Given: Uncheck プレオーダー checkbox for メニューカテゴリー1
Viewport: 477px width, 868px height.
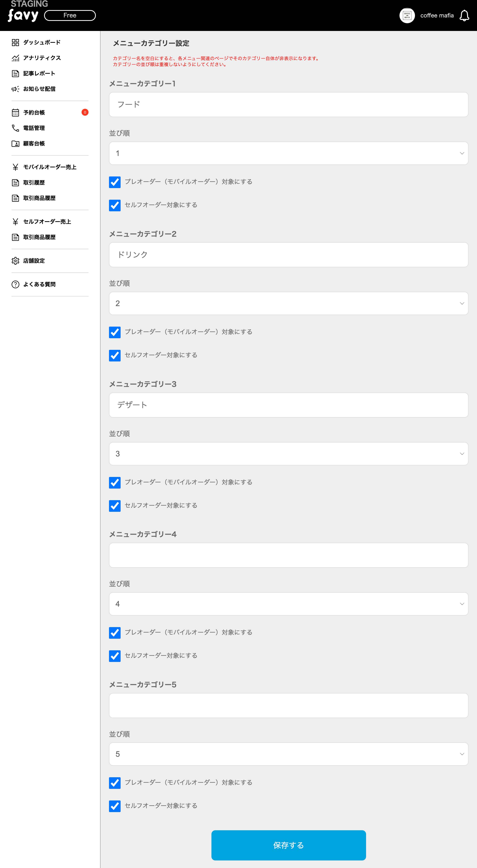Looking at the screenshot, I should pos(115,182).
